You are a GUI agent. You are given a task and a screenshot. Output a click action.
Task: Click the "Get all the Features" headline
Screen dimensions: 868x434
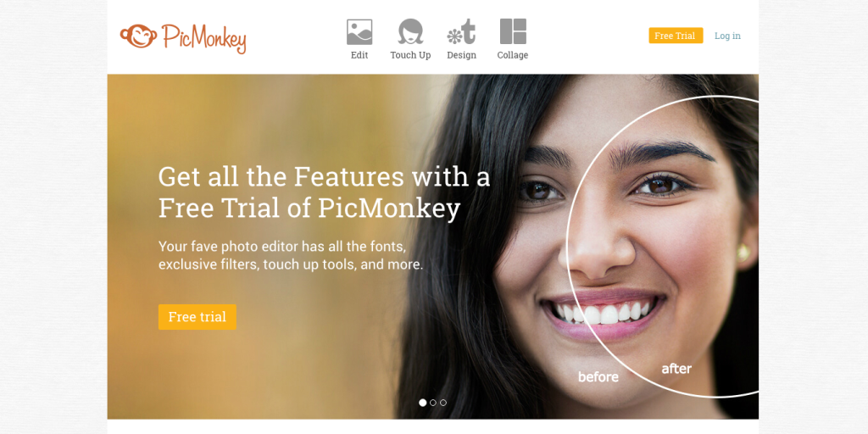[x=324, y=192]
